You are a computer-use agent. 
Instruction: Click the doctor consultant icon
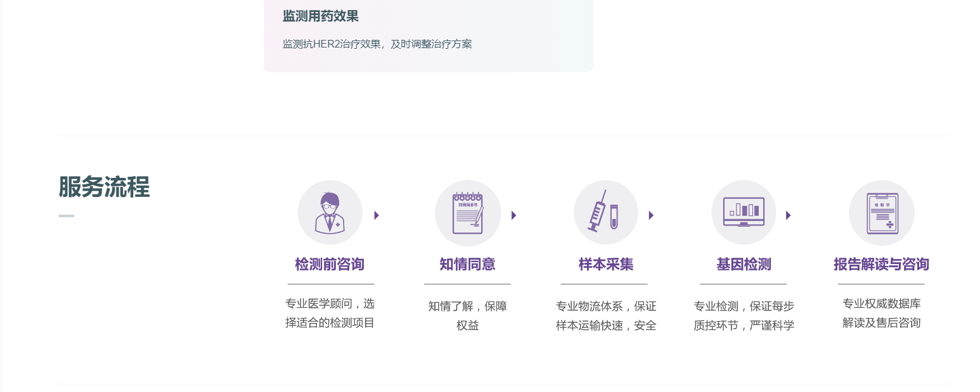tap(330, 213)
